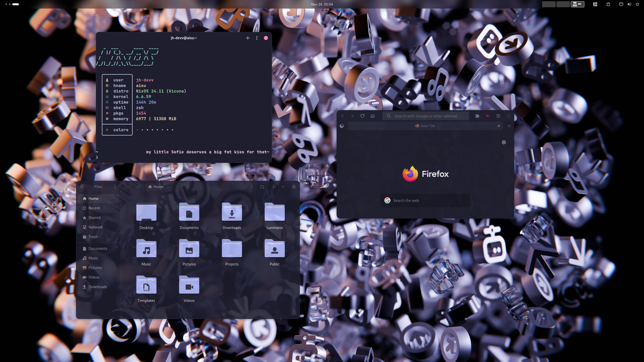
Task: Click the Downloads folder icon in file manager
Action: coord(232,212)
